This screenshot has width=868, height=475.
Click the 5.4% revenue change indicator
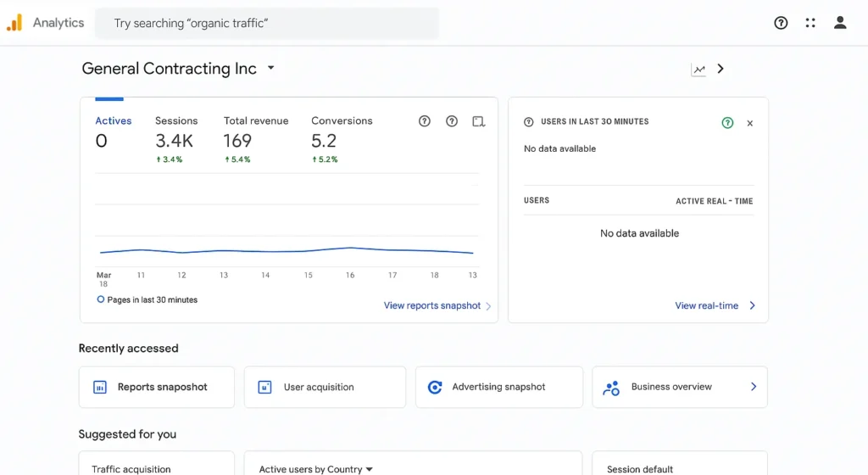[237, 159]
